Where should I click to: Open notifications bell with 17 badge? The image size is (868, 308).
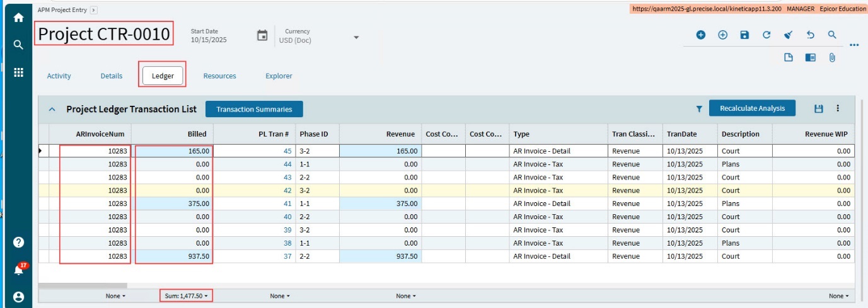pos(20,269)
